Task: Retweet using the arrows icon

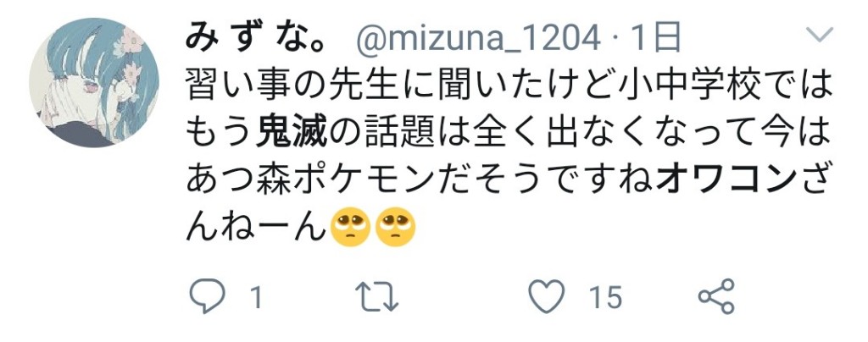Action: pos(376,296)
